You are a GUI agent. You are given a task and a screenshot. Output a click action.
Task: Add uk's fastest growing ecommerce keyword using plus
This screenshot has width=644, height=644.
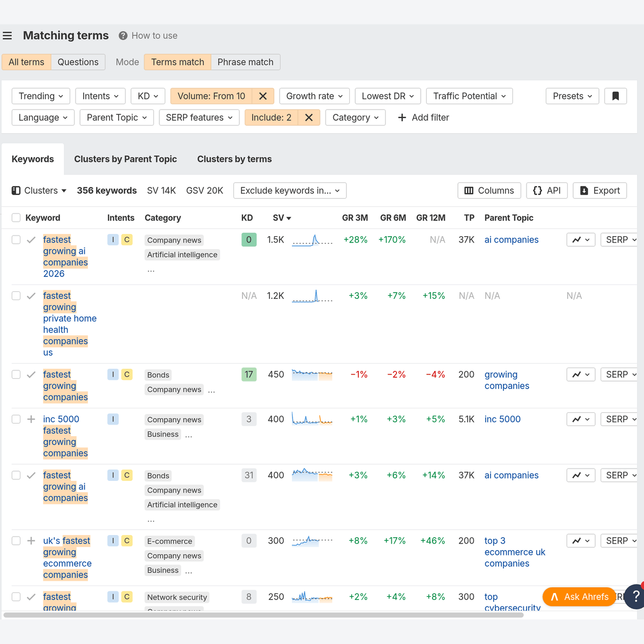click(31, 541)
